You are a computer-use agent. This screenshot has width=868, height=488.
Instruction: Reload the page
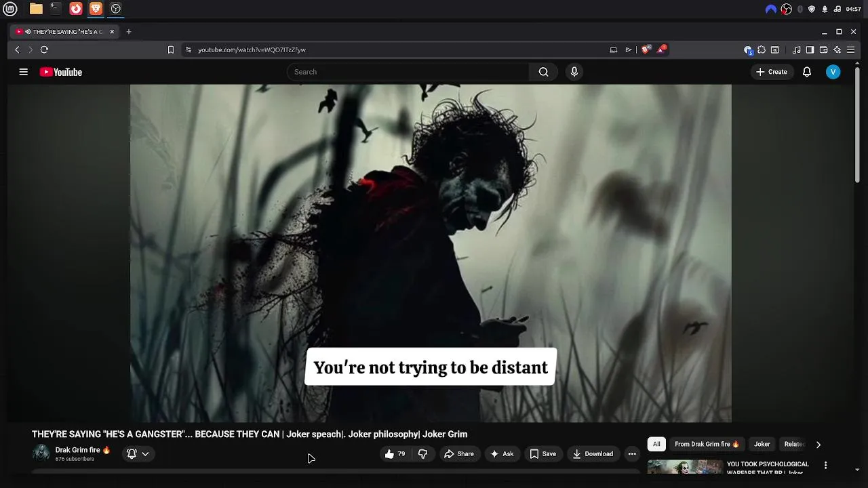[44, 49]
